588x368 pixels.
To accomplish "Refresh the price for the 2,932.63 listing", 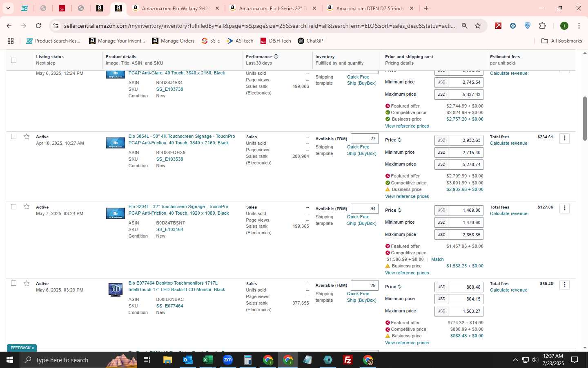I will point(400,140).
